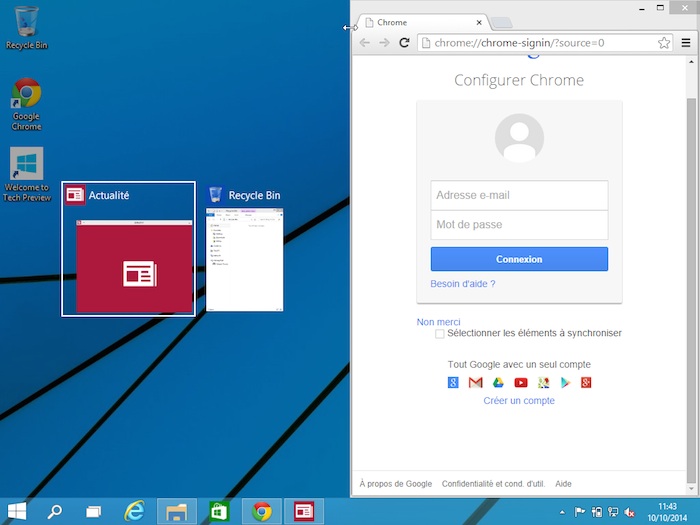Click the Google Maps service icon
The image size is (700, 525).
click(x=543, y=383)
